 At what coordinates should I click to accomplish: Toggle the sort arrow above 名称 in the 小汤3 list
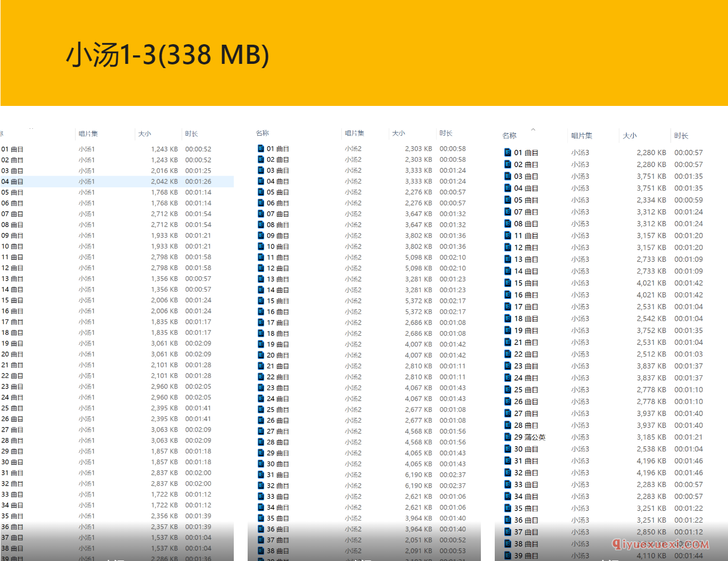tap(533, 129)
